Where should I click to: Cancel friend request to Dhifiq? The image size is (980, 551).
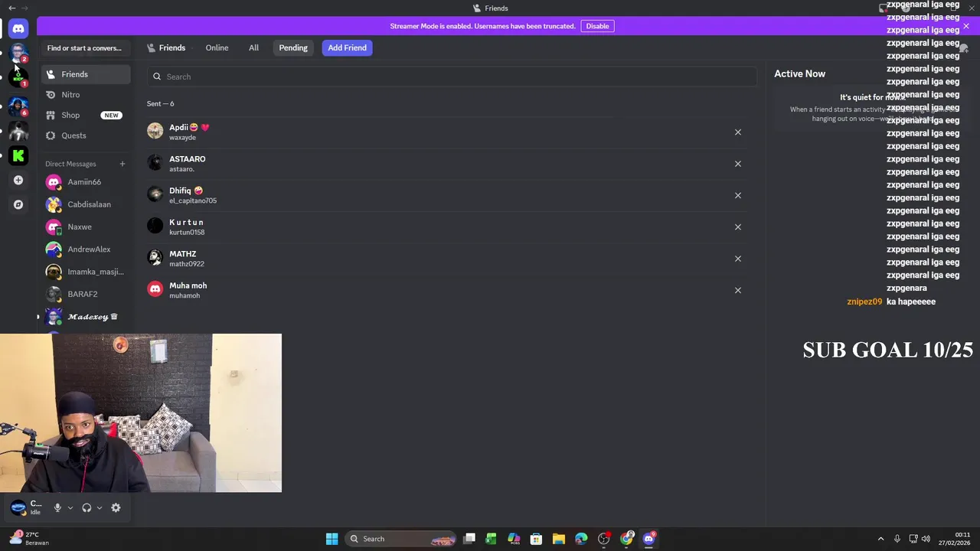coord(738,195)
